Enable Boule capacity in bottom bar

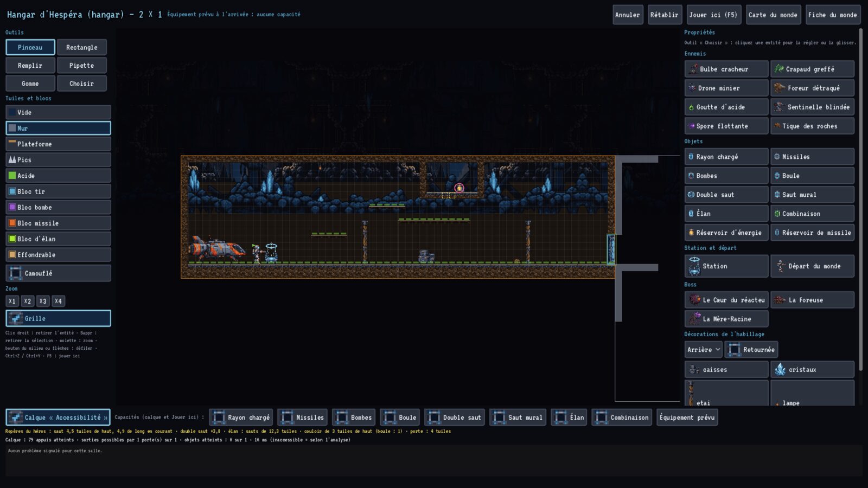tap(400, 418)
